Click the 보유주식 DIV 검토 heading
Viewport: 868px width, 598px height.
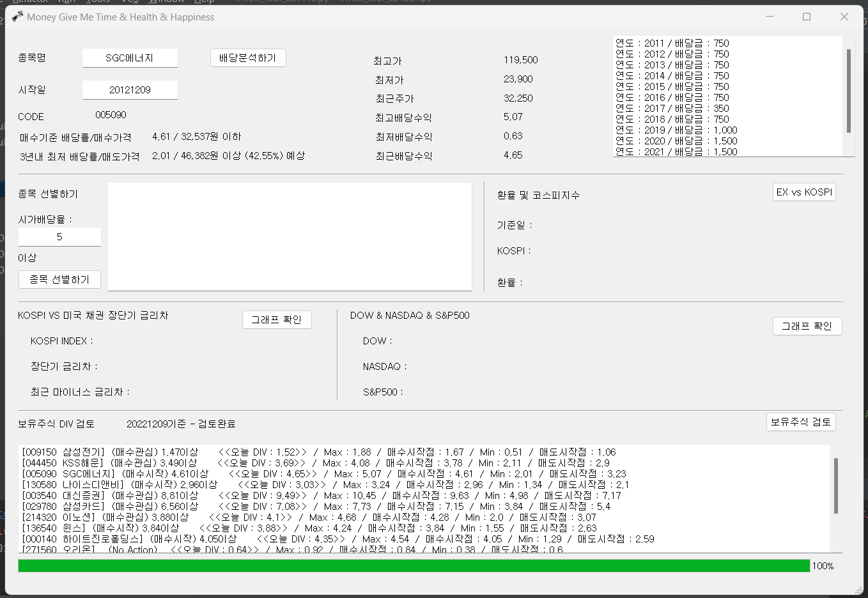[x=56, y=424]
